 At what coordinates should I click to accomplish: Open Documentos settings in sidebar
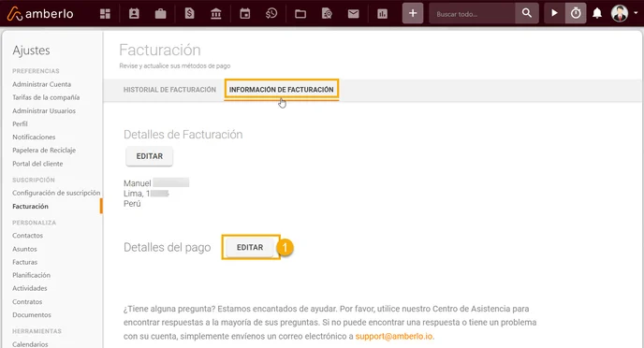click(32, 314)
